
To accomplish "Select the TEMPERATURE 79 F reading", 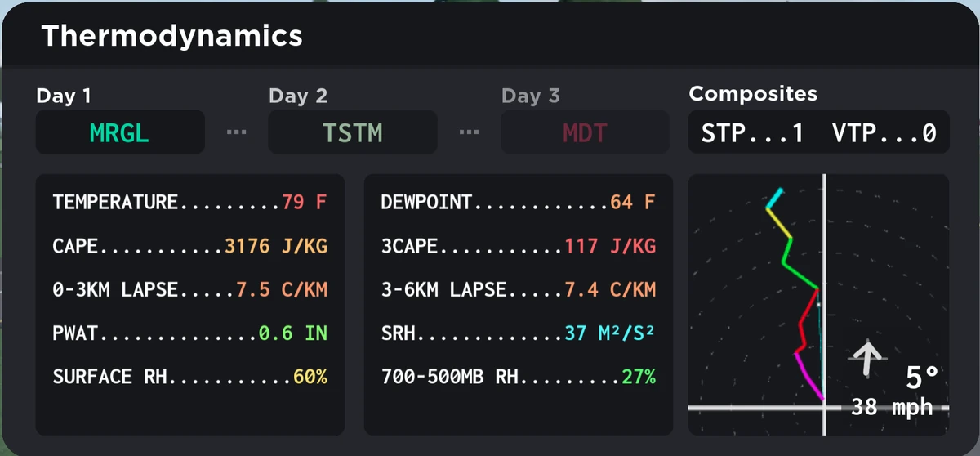I will click(x=189, y=202).
